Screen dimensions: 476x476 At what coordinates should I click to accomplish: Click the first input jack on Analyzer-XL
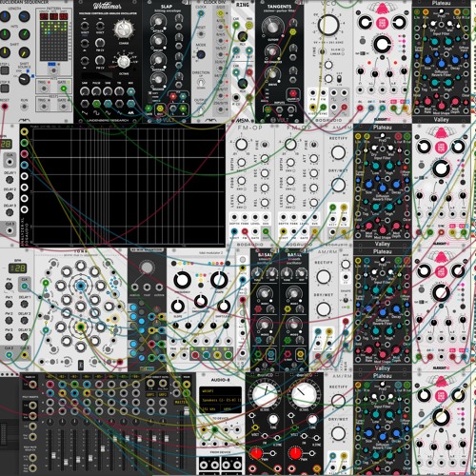(x=24, y=131)
